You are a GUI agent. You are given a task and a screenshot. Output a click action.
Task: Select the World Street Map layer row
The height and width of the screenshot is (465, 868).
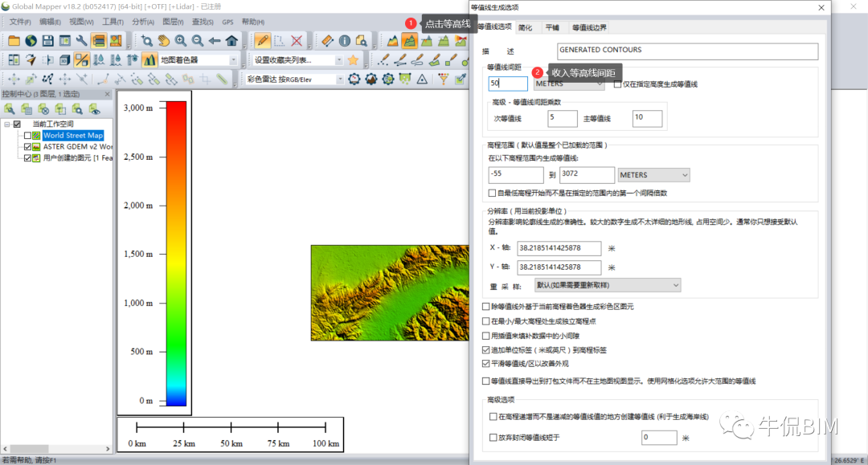click(73, 136)
